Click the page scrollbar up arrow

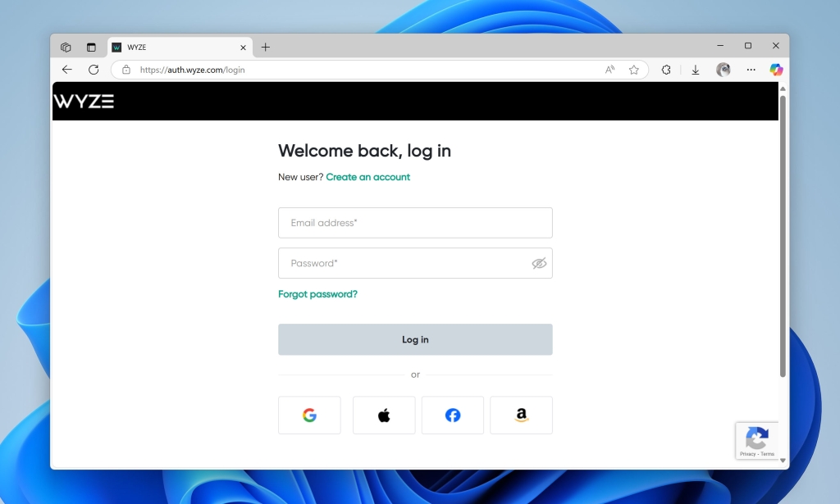(783, 89)
